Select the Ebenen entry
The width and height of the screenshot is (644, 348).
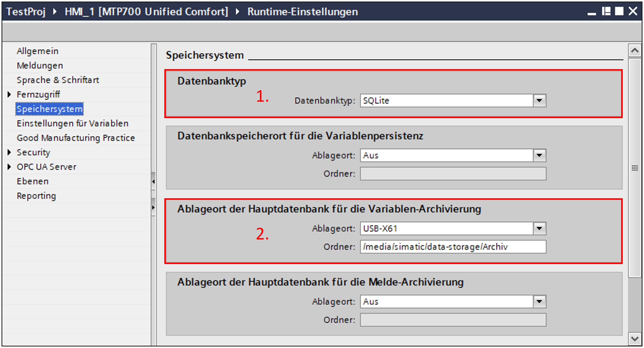coord(33,181)
